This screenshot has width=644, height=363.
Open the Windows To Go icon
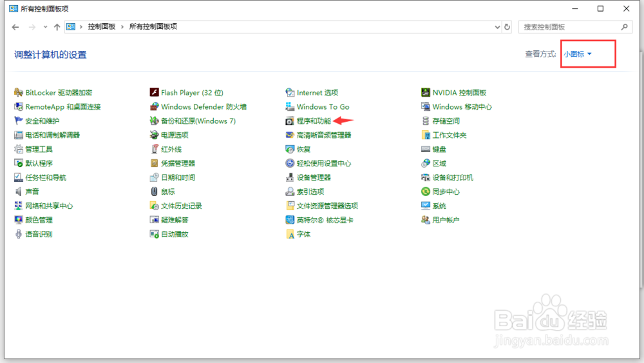click(x=290, y=106)
